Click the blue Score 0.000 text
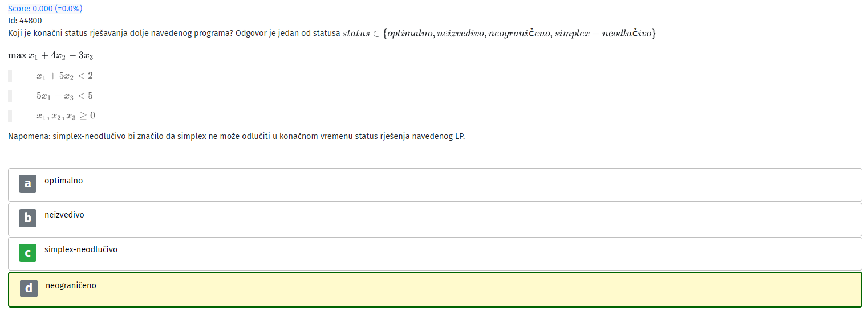Image resolution: width=868 pixels, height=315 pixels. pos(45,9)
